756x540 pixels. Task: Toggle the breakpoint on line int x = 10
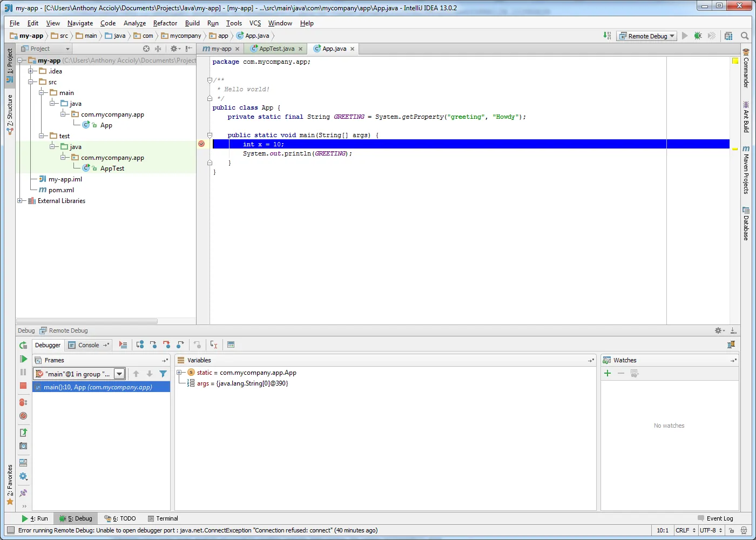point(201,144)
